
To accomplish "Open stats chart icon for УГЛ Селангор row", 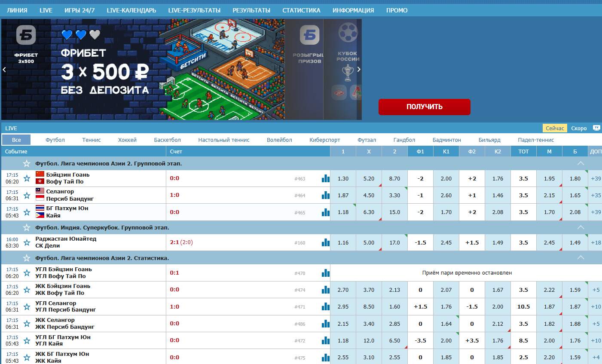I will pyautogui.click(x=325, y=306).
